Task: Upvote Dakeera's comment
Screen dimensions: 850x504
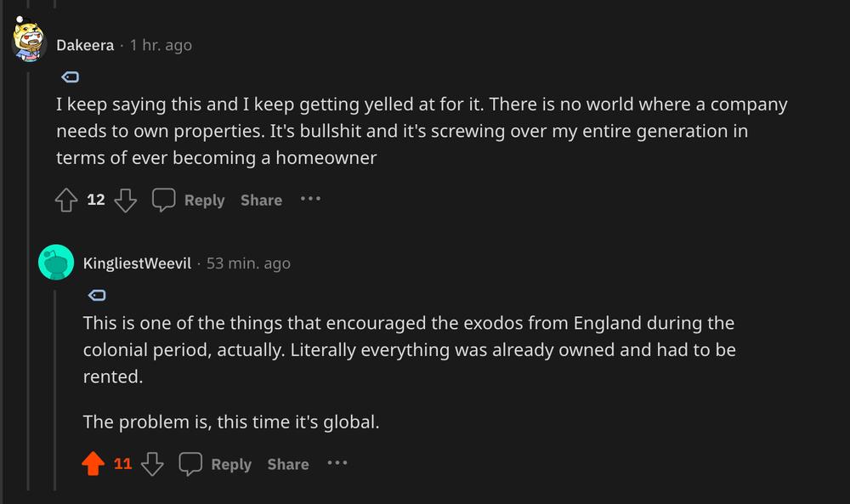Action: click(66, 200)
